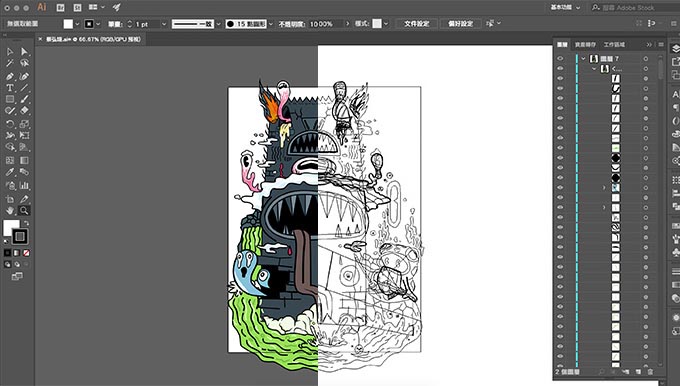The height and width of the screenshot is (386, 680).
Task: Select the Artboard tool
Action: coord(10,199)
